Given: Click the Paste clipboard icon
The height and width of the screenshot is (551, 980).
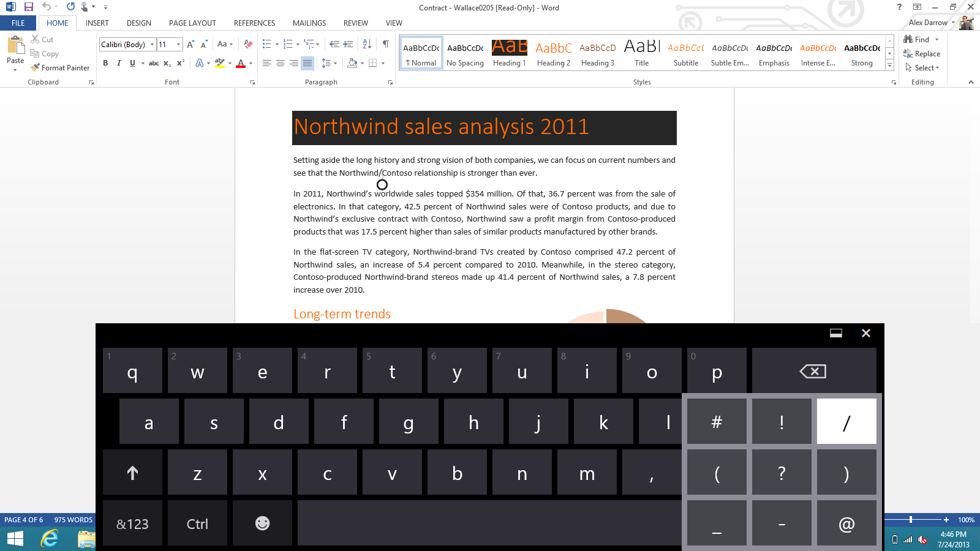Looking at the screenshot, I should [15, 45].
